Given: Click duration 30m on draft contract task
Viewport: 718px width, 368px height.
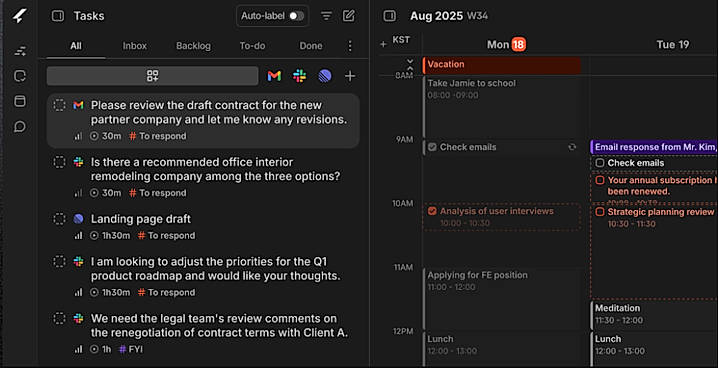Looking at the screenshot, I should click(x=106, y=136).
